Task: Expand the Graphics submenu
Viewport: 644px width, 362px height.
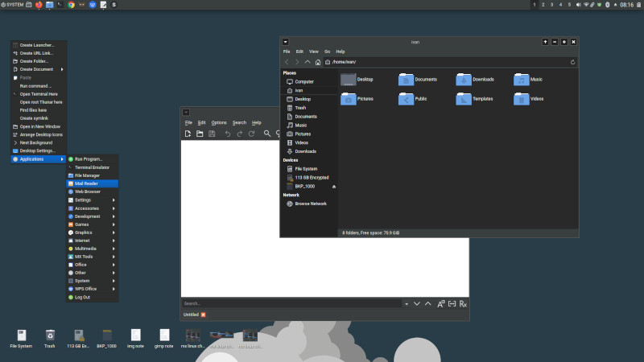Action: coord(93,232)
